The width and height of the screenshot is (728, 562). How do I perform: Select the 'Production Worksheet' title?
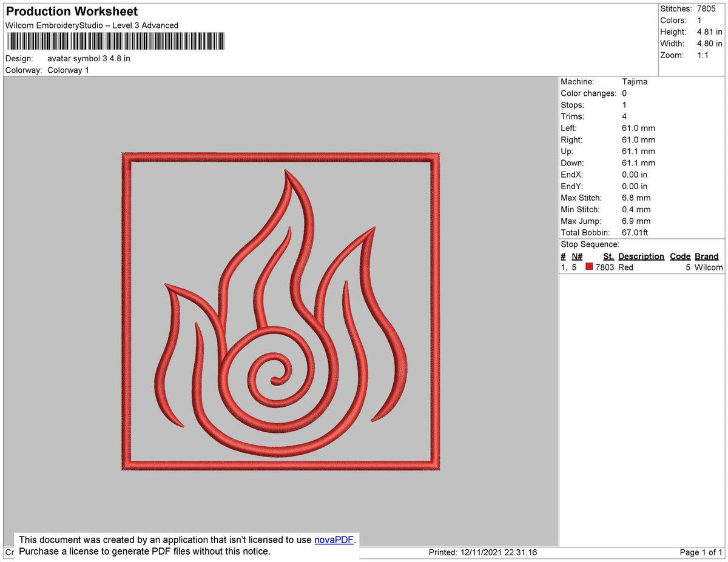(x=72, y=12)
